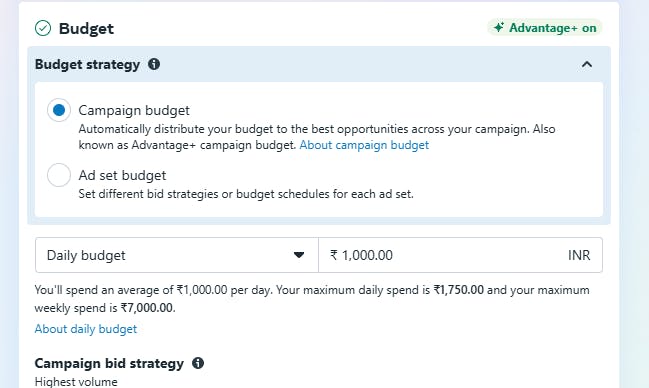Viewport: 649px width, 388px height.
Task: Click the Budget strategy info icon
Action: pos(154,64)
